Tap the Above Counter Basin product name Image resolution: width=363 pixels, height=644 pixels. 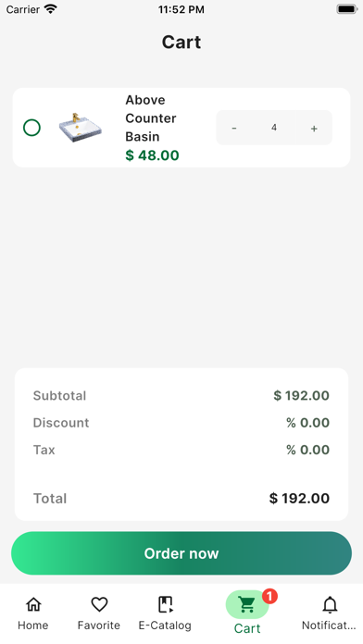tap(151, 118)
